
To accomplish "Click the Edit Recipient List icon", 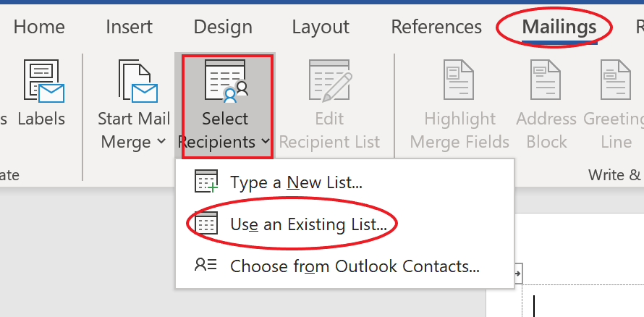I will coord(329,81).
